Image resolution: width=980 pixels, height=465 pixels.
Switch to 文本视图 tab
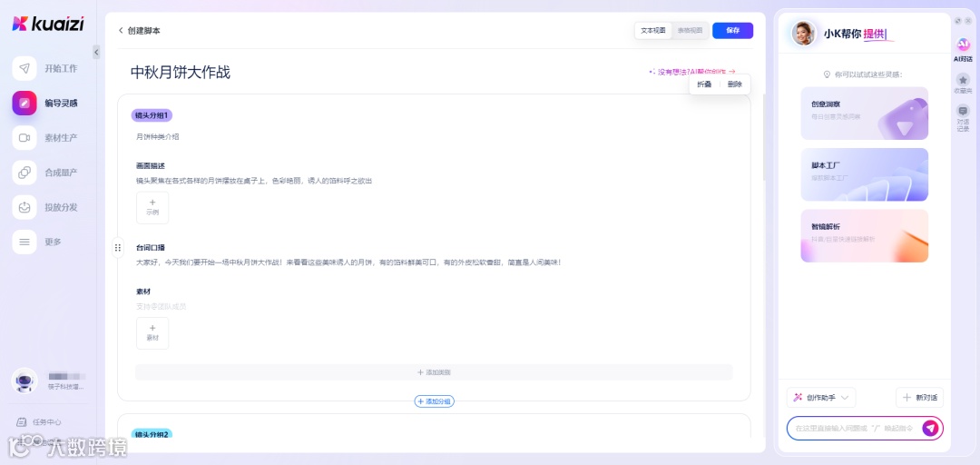point(653,30)
